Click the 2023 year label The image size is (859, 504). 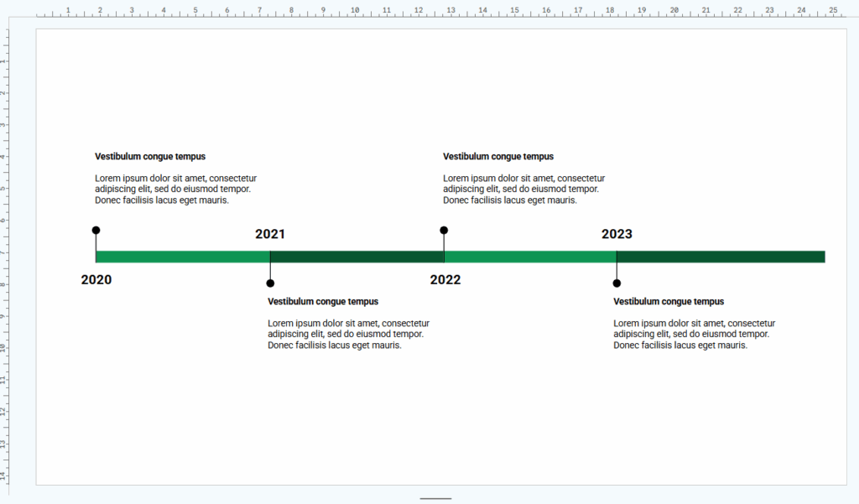617,235
